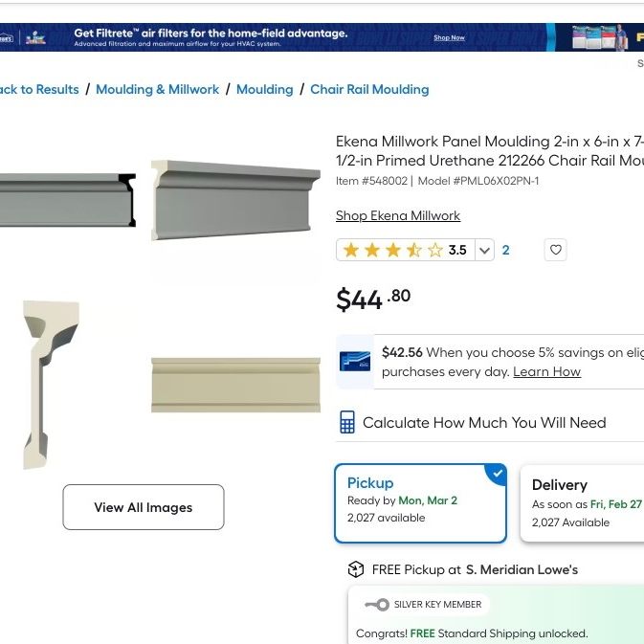Select the Delivery fulfillment option

pos(582,503)
